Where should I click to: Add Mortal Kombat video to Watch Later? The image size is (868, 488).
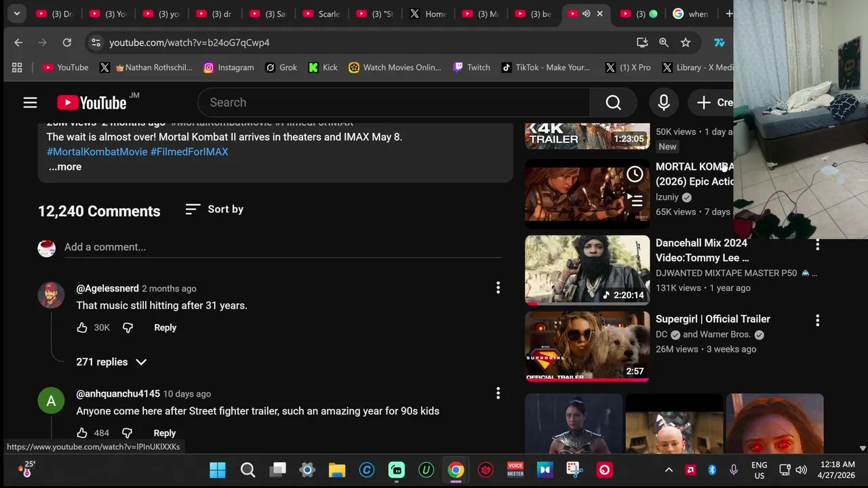click(x=635, y=174)
